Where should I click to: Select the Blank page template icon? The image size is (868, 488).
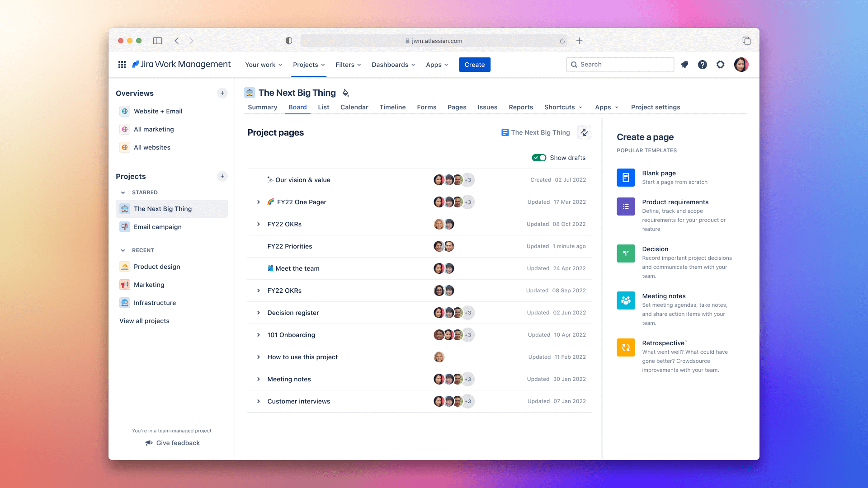[x=625, y=177]
